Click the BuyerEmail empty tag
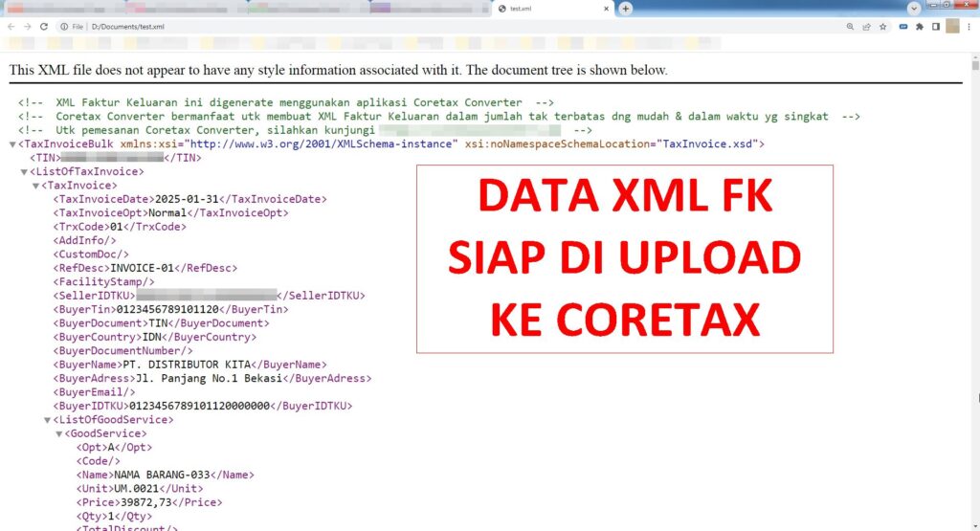The image size is (980, 531). tap(94, 391)
